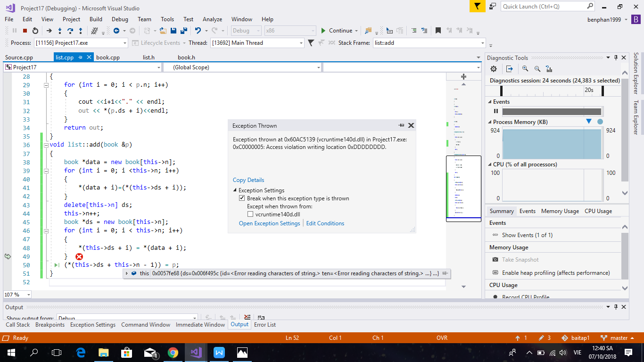Screen dimensions: 644x362
Task: Click the red error icon on line 49
Action: point(79,256)
